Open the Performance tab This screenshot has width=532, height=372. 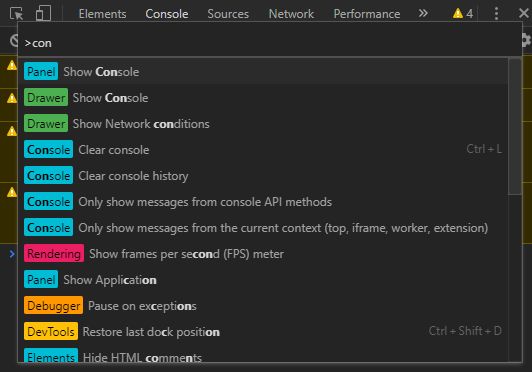[x=367, y=14]
